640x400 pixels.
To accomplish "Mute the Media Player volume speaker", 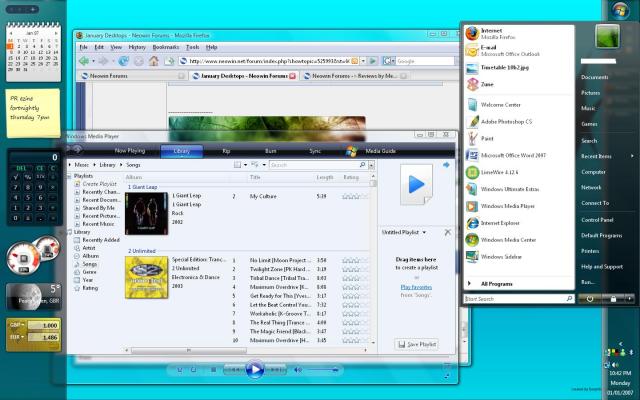I will [298, 370].
